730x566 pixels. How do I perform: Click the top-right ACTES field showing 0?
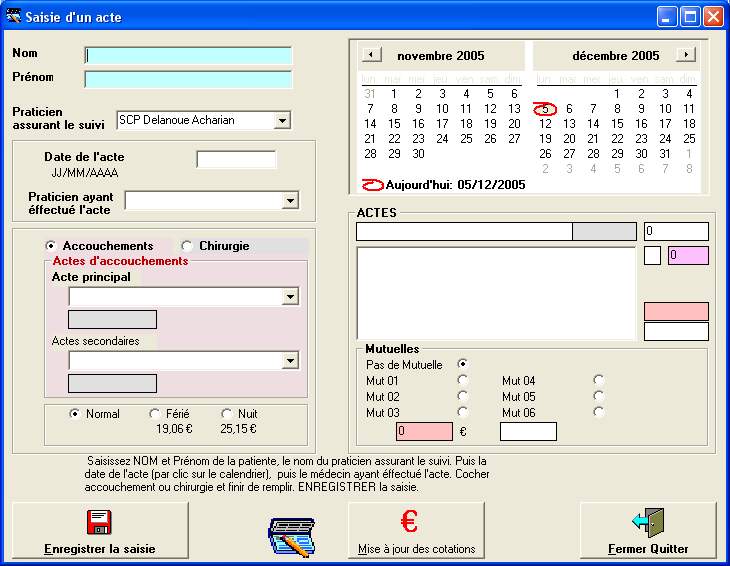[676, 231]
